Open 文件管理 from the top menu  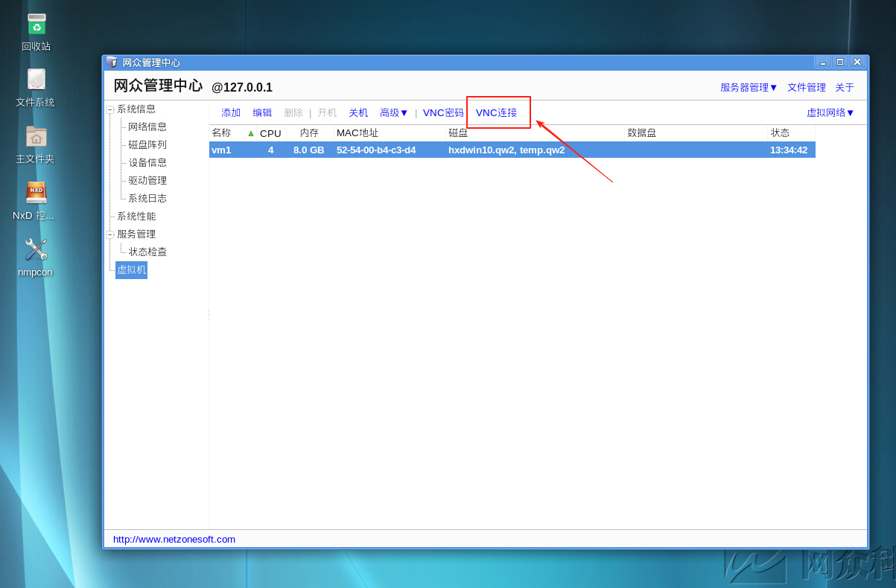806,87
